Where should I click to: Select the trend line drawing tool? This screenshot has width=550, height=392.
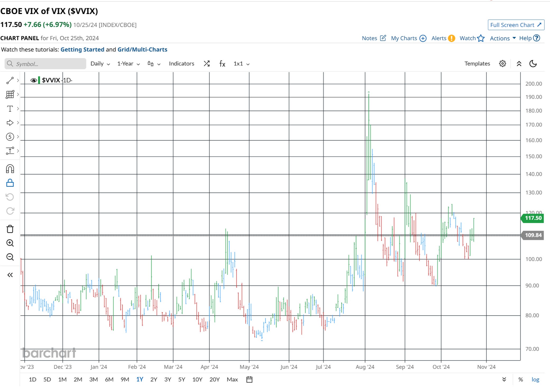(10, 81)
